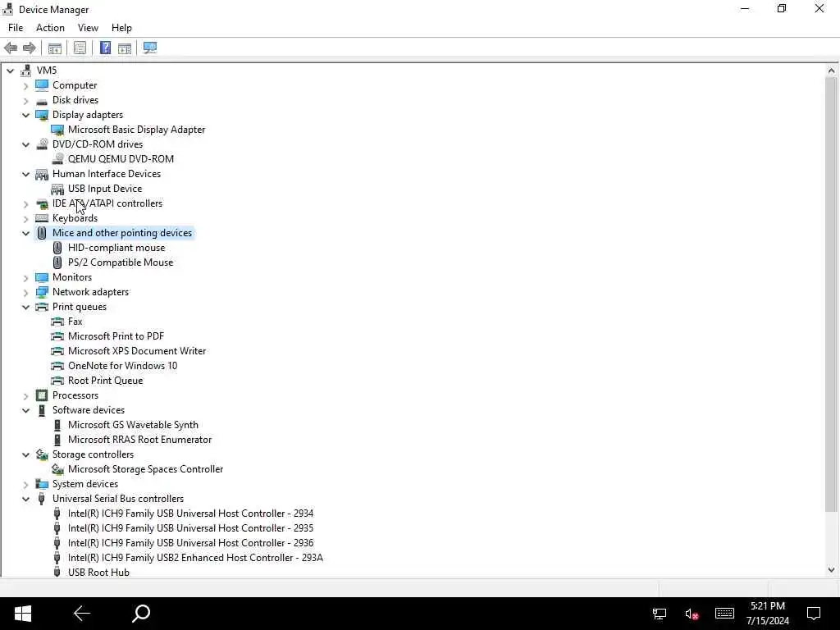This screenshot has height=630, width=840.
Task: Click the Back arrow toolbar icon
Action: coord(11,48)
